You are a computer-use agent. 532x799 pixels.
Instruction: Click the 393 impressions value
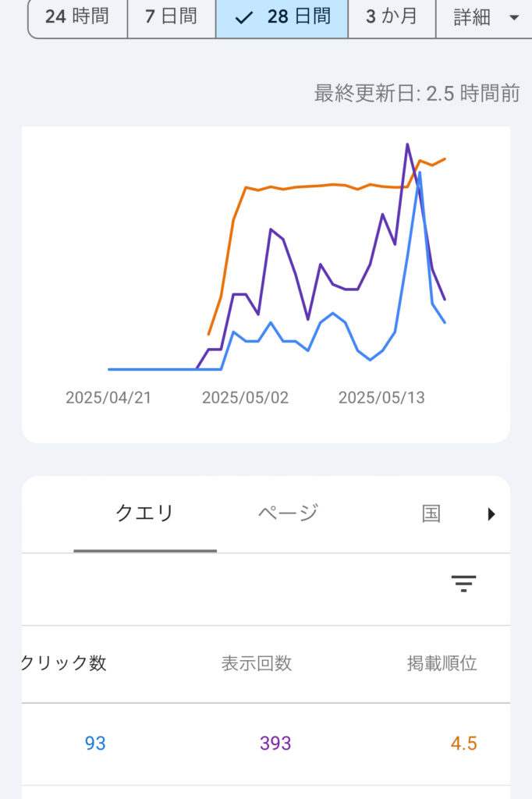click(275, 743)
